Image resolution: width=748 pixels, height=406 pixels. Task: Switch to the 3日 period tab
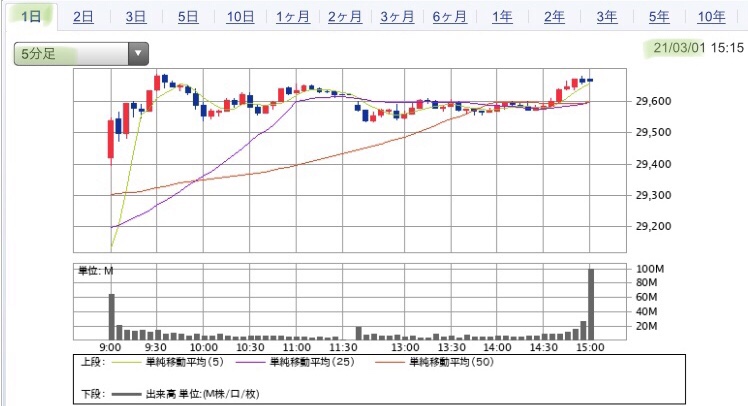coord(136,17)
